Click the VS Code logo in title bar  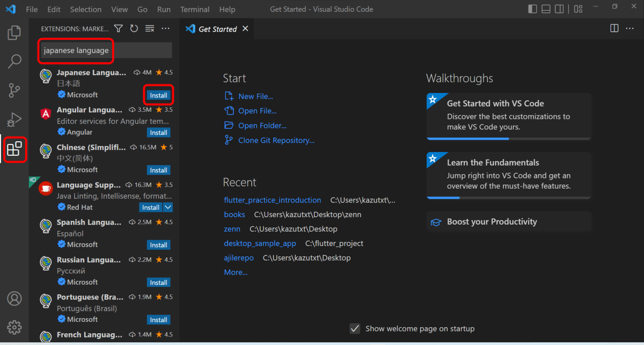click(x=11, y=9)
